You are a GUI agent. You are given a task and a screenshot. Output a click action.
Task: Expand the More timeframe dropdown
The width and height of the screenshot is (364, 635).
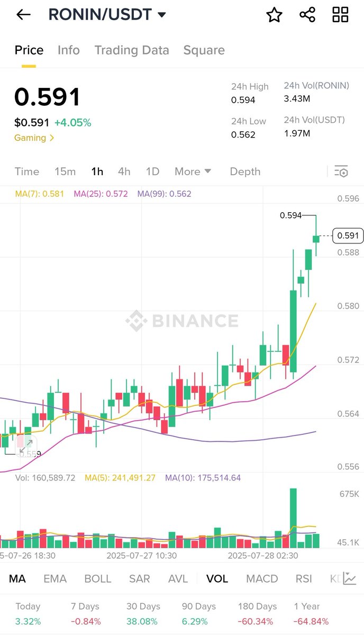tap(193, 171)
